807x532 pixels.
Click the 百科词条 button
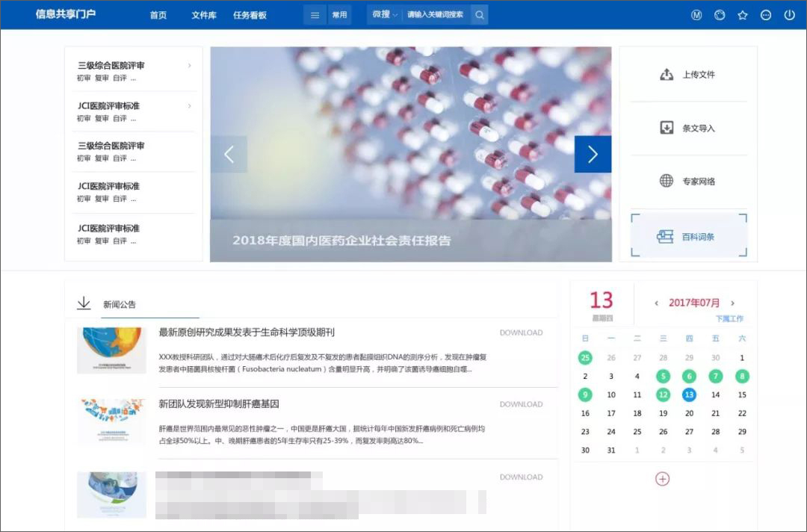(689, 235)
